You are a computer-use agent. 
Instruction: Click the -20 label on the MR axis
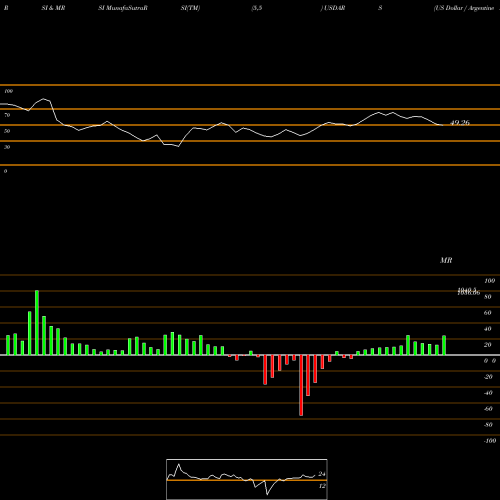click(x=488, y=377)
